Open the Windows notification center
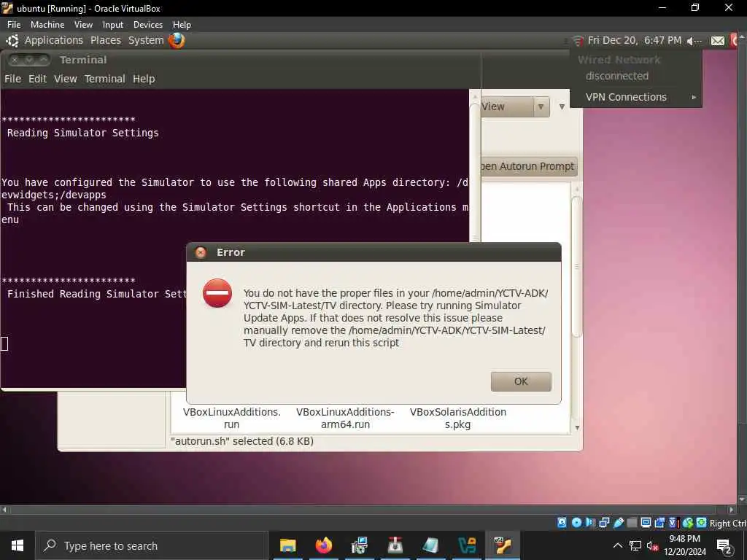The height and width of the screenshot is (560, 747). 724,545
